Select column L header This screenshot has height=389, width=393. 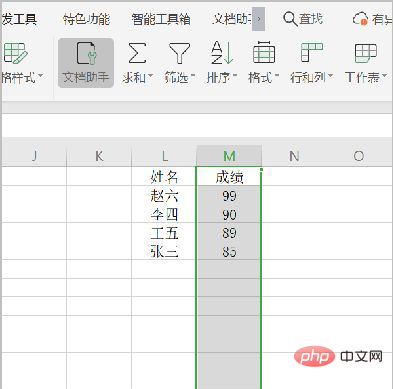[164, 156]
